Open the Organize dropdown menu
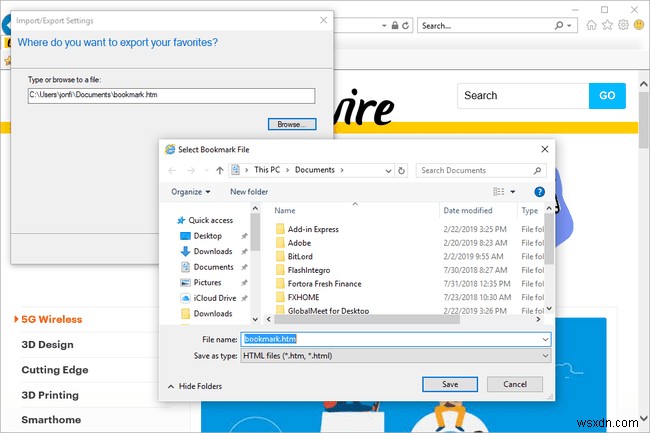 pyautogui.click(x=191, y=192)
